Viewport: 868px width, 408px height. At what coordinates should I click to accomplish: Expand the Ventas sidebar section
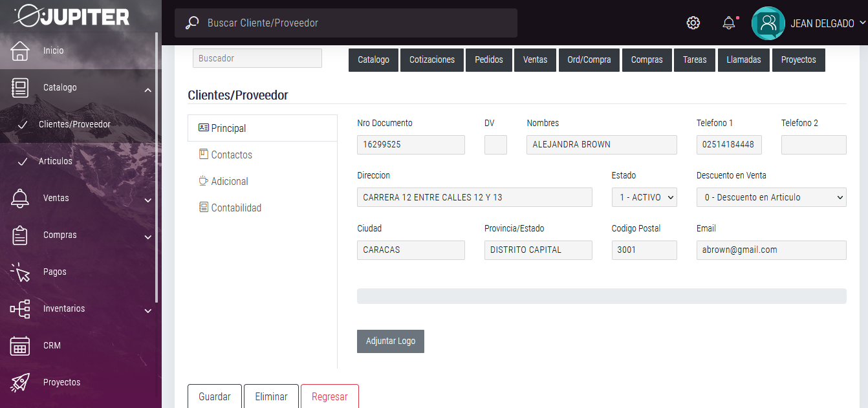148,200
